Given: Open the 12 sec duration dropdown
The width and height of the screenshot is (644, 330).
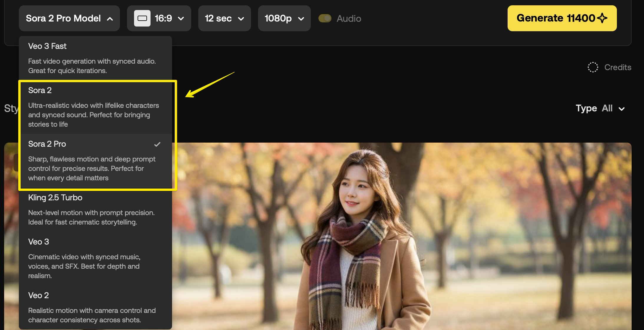Looking at the screenshot, I should (224, 18).
